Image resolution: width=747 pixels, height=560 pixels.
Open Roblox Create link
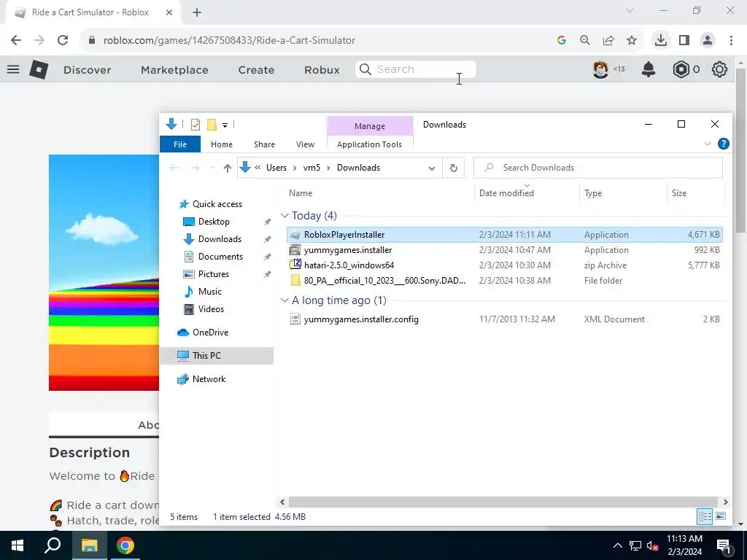click(x=256, y=70)
